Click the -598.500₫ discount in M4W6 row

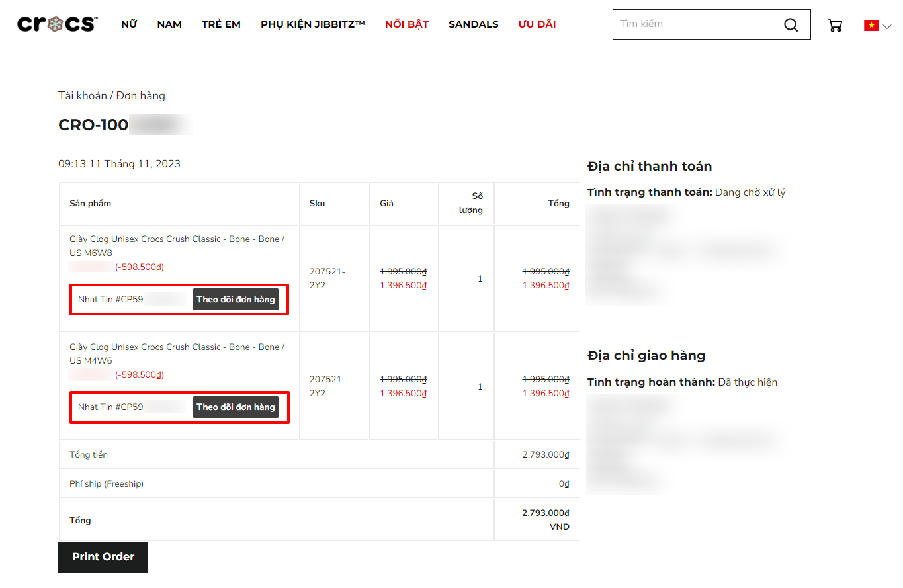point(140,375)
